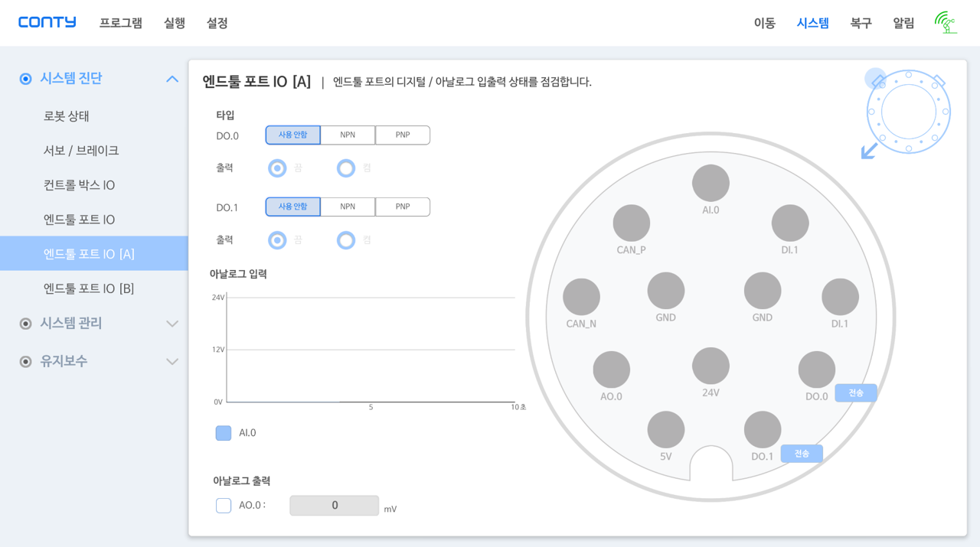Click the AI.0 pin circle

(x=710, y=184)
